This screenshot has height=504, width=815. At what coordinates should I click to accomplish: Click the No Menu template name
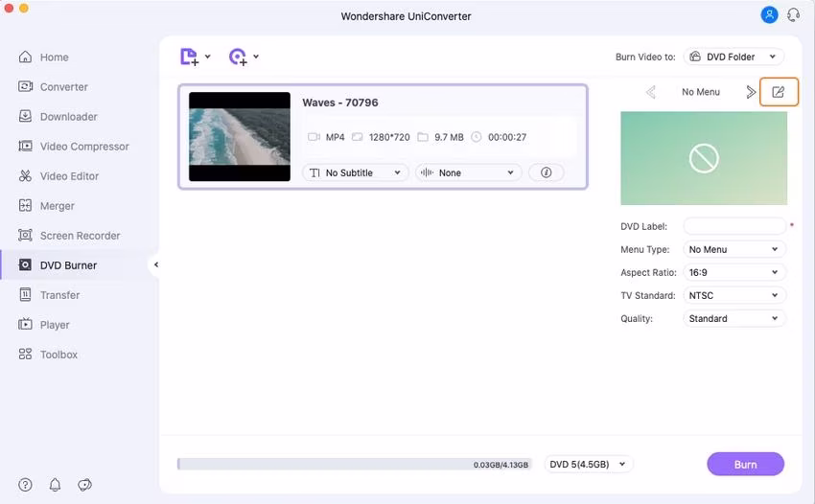pyautogui.click(x=701, y=92)
